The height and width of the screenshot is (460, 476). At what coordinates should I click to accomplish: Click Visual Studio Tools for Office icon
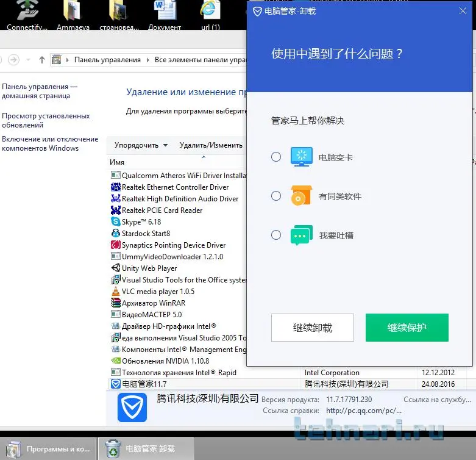[x=116, y=279]
